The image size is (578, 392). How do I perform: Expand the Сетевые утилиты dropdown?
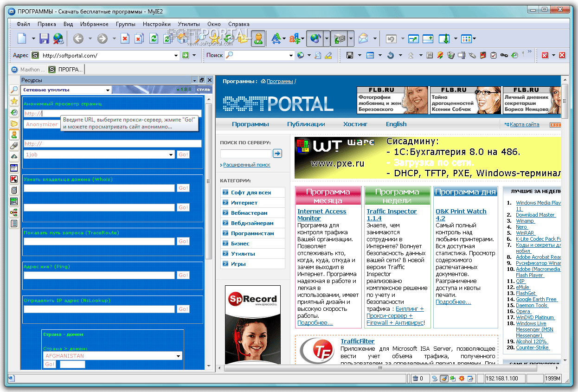tap(108, 90)
